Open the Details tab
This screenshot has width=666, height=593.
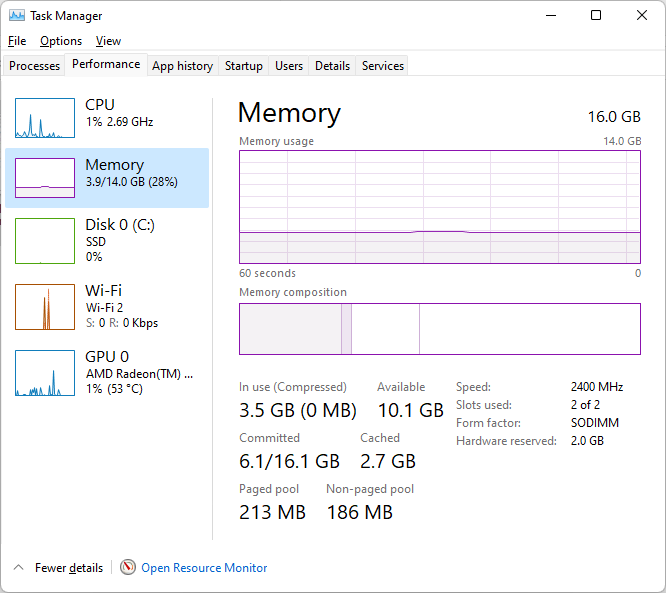coord(332,66)
